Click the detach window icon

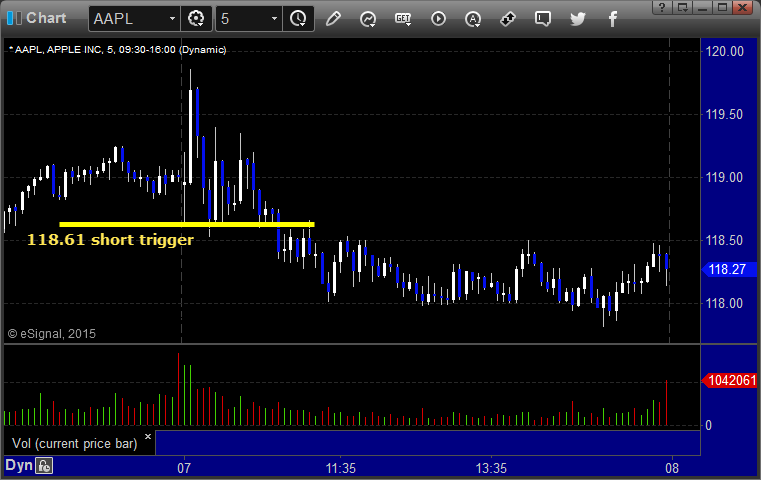click(x=682, y=7)
